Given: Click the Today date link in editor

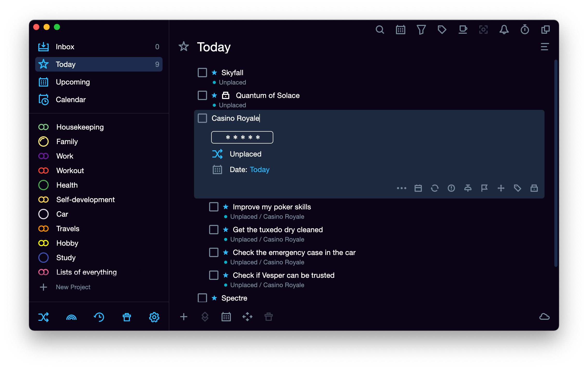Looking at the screenshot, I should click(x=260, y=169).
